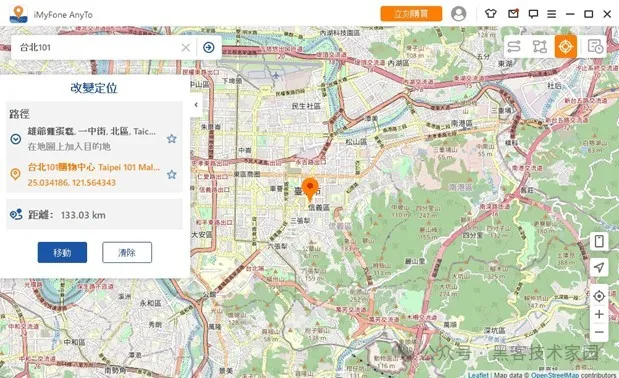This screenshot has height=378, width=619.
Task: Open the history records icon
Action: pos(595,47)
